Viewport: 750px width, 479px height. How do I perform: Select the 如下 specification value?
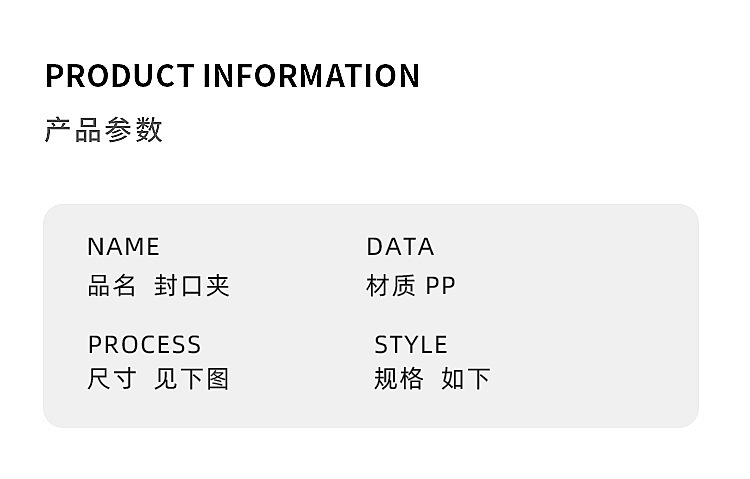[x=466, y=379]
